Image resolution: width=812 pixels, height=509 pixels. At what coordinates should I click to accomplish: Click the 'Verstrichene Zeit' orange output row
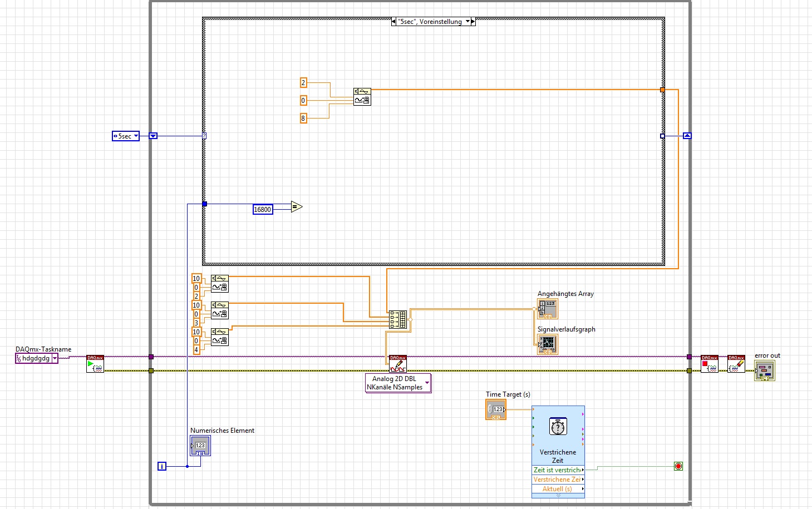[x=558, y=480]
